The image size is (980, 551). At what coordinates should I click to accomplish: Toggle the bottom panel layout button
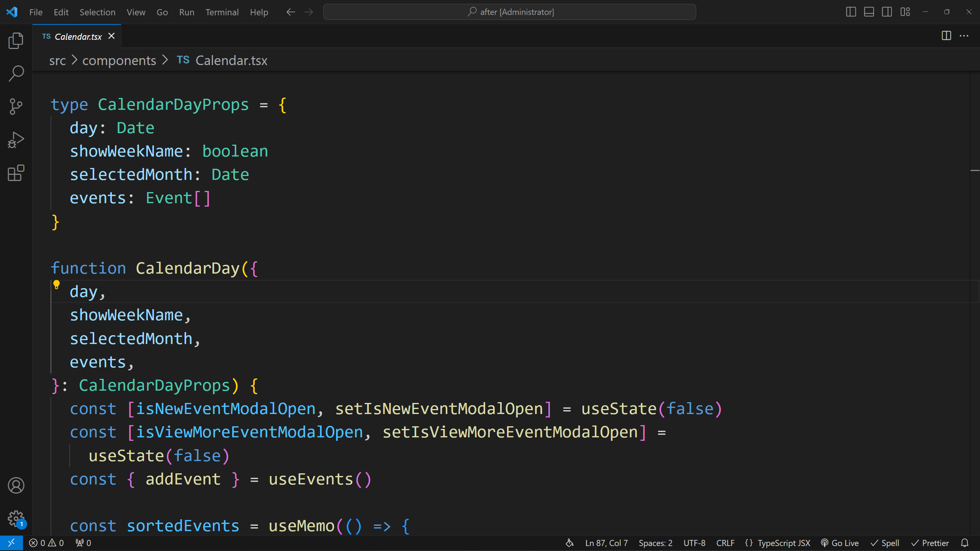pyautogui.click(x=869, y=12)
